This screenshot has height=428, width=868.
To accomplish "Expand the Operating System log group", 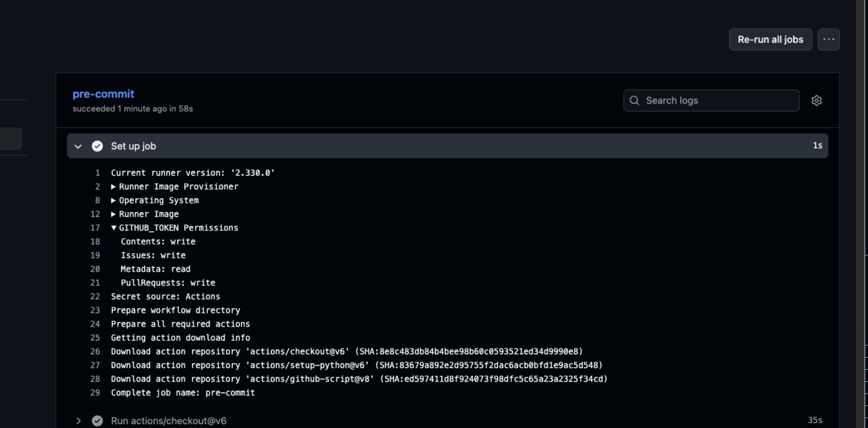I will click(113, 200).
